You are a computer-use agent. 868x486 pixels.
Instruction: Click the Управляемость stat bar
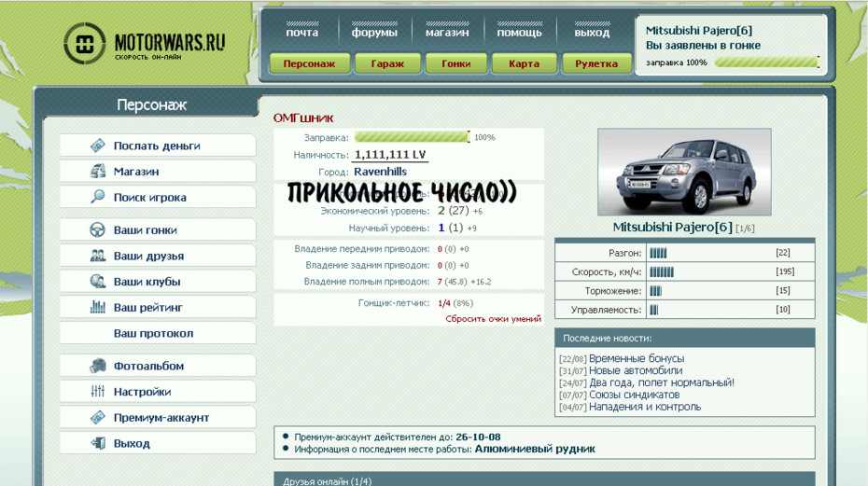654,310
